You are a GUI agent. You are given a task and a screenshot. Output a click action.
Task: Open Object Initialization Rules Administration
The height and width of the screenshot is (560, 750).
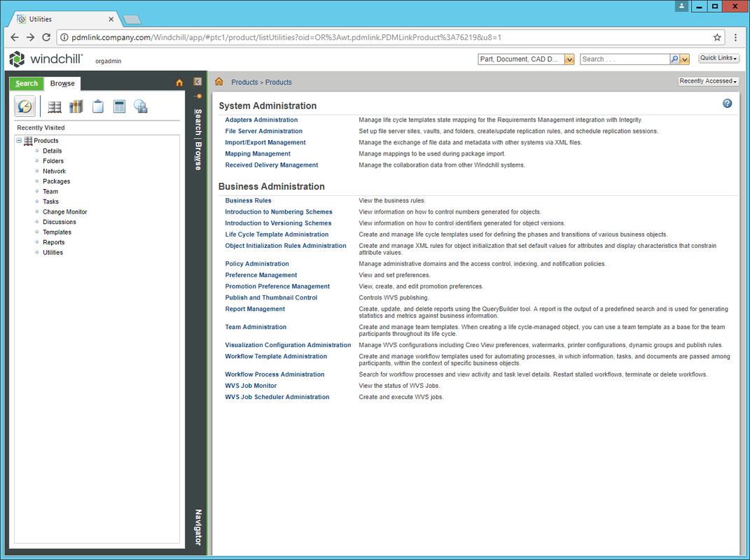286,246
